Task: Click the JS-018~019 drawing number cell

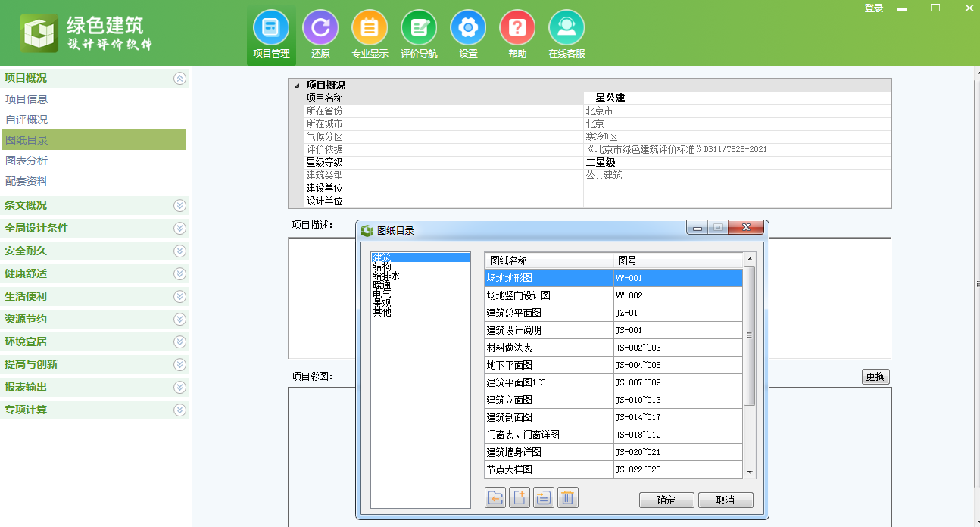Action: click(678, 435)
